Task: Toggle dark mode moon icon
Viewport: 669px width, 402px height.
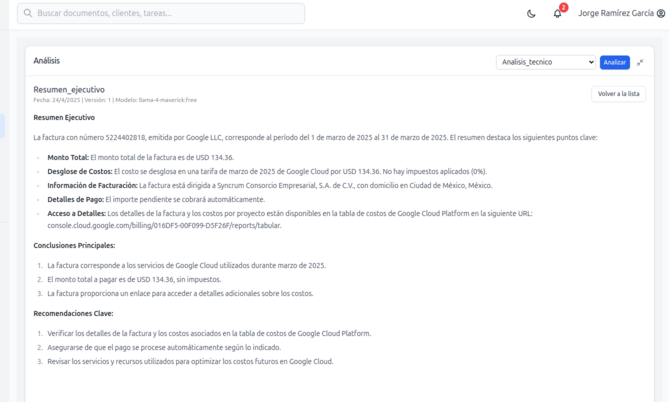Action: coord(531,14)
